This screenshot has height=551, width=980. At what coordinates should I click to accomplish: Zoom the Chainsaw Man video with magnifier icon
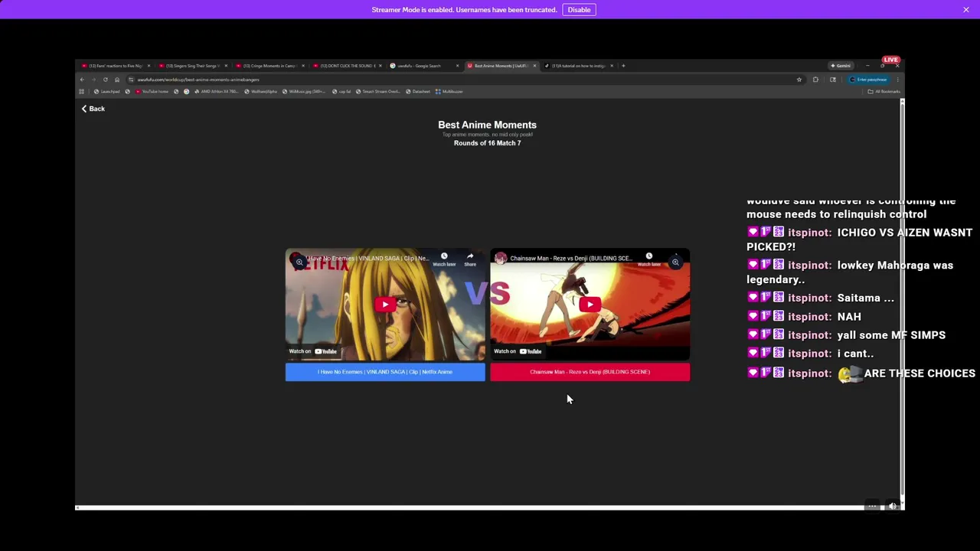pos(675,262)
